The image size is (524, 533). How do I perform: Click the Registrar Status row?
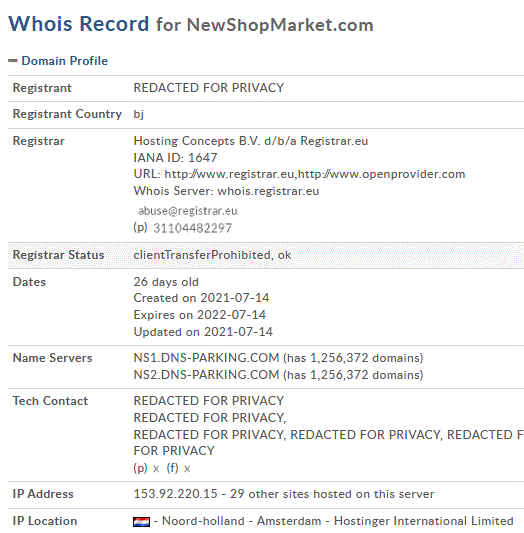click(x=266, y=255)
